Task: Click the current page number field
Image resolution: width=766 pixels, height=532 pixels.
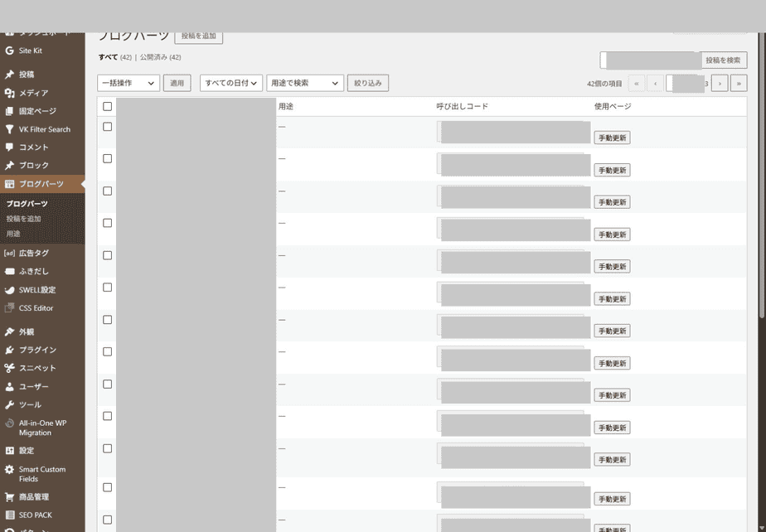Action: point(685,84)
